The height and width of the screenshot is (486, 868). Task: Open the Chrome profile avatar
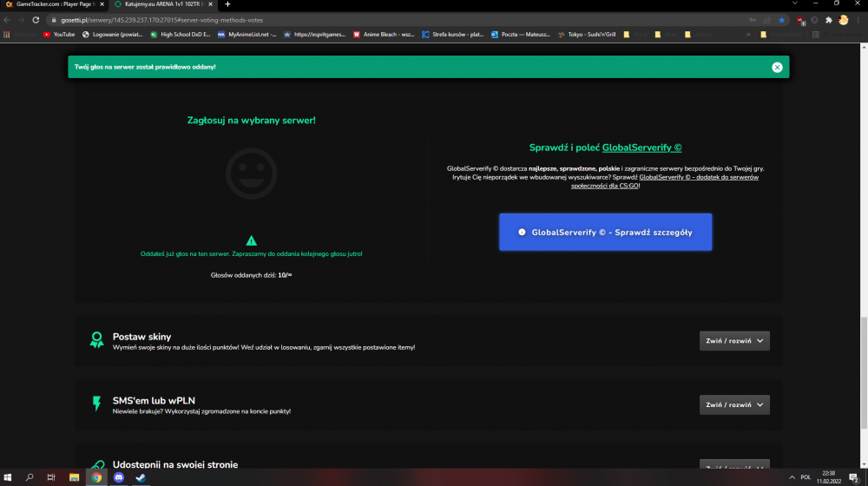click(x=843, y=20)
